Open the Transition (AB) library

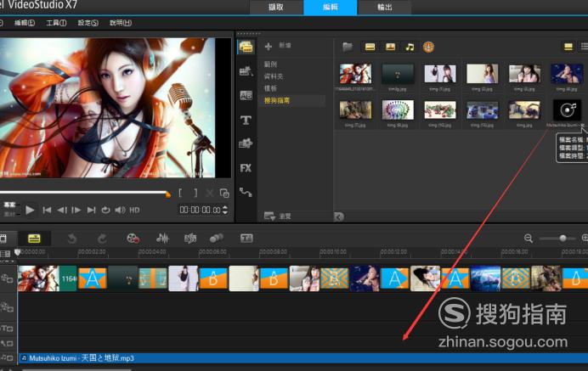[x=246, y=95]
